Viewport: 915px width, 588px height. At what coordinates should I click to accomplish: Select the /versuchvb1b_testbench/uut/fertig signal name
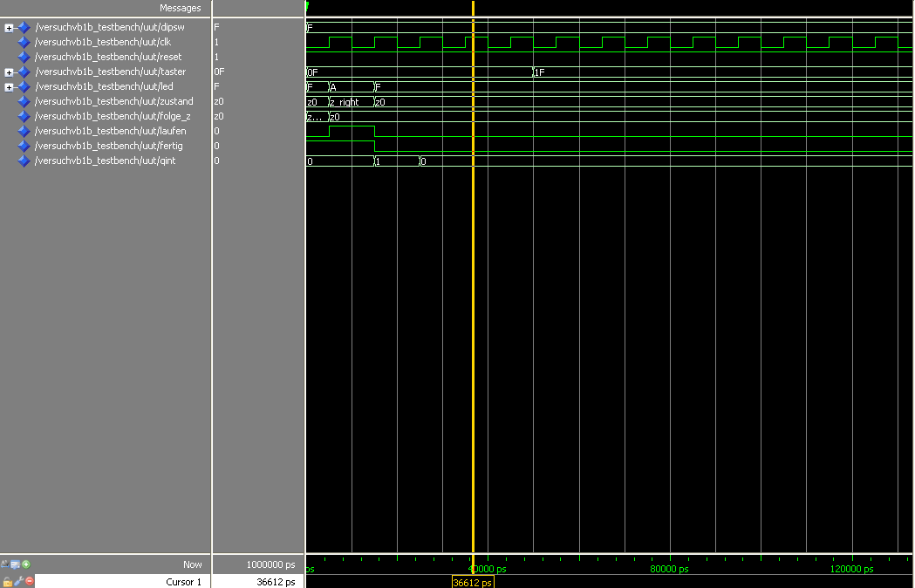(108, 146)
